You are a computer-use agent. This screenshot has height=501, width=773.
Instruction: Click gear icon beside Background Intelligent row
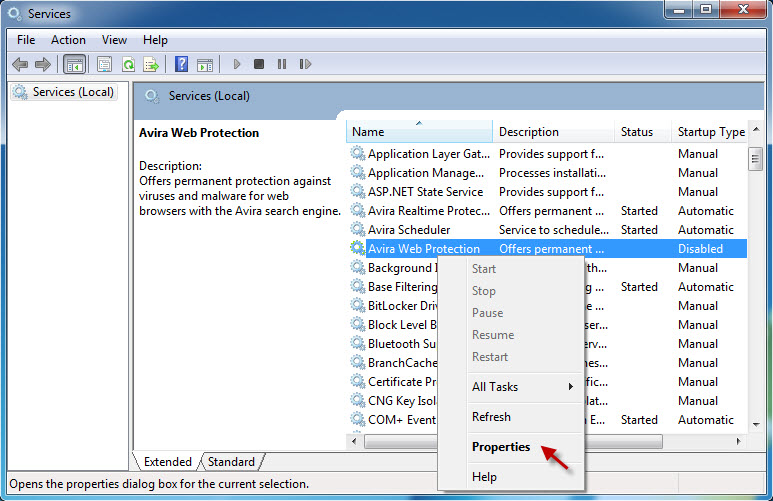coord(357,267)
